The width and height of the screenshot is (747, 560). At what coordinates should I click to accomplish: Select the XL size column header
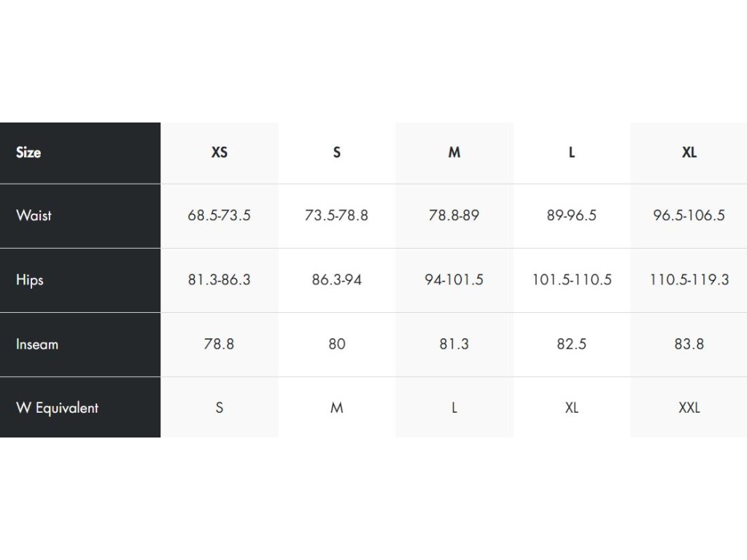pos(689,152)
